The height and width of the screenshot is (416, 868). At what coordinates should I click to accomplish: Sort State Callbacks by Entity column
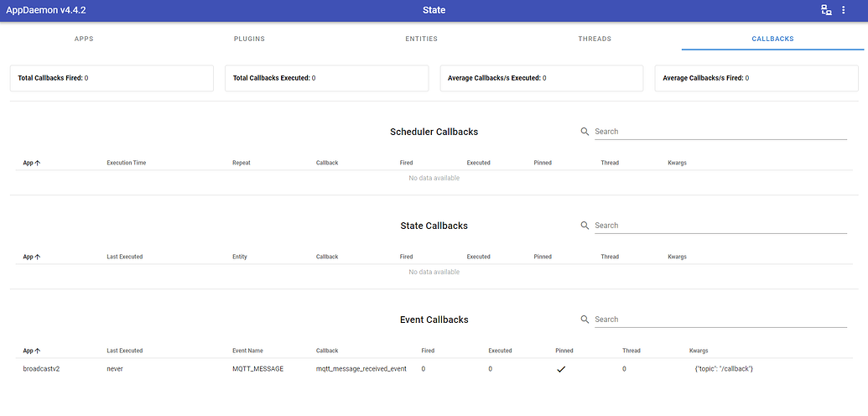click(240, 257)
